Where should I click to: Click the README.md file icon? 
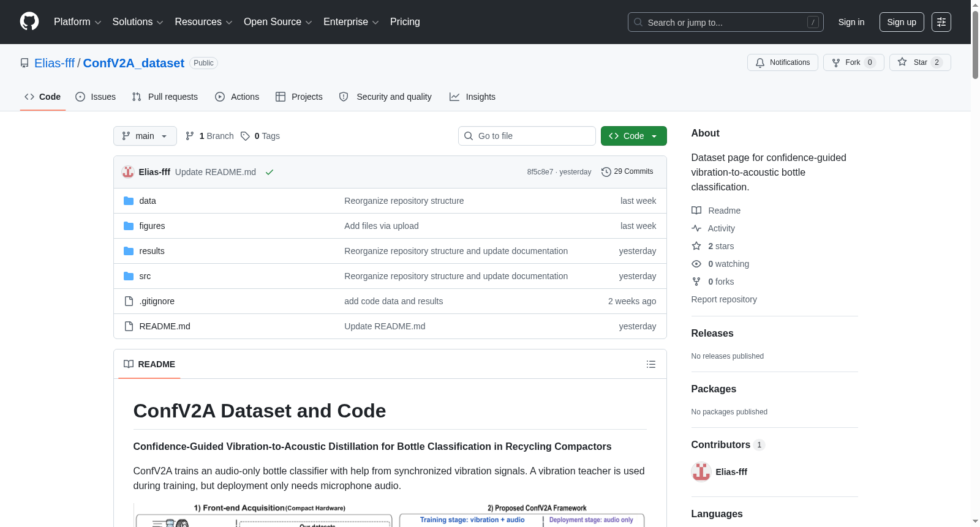pyautogui.click(x=129, y=326)
